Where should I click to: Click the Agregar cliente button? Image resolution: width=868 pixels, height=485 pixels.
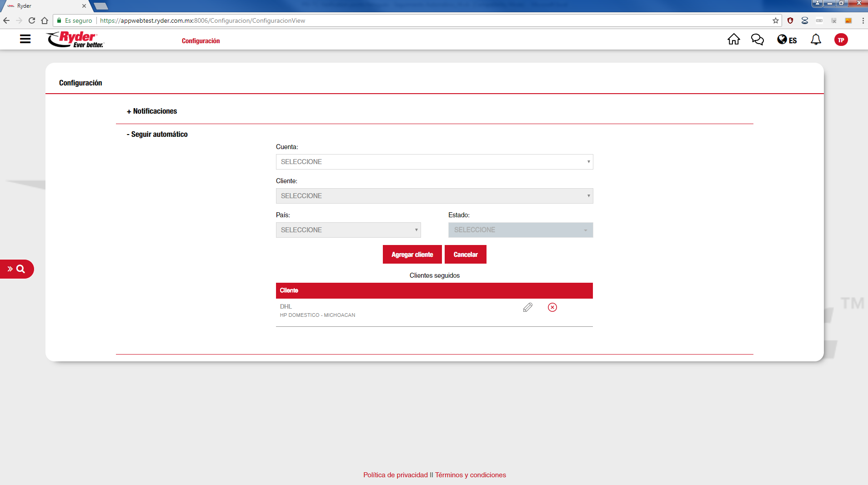coord(412,255)
